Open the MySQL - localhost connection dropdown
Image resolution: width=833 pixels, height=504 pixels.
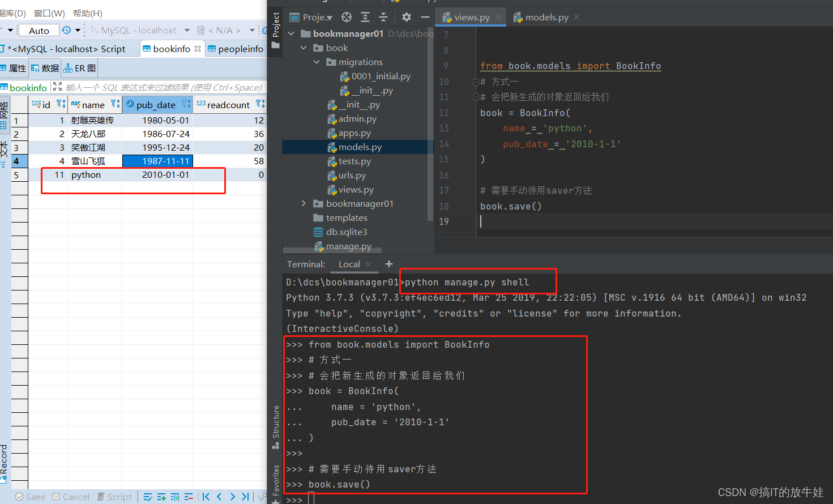(187, 31)
